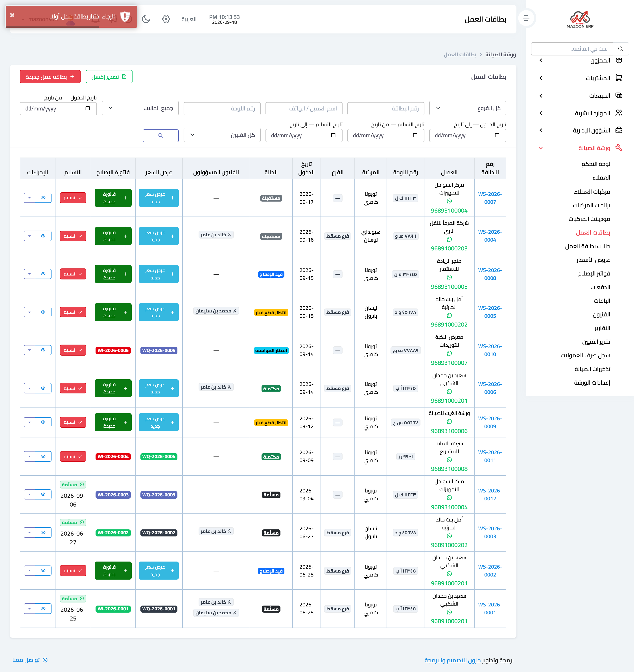Click the ورشة الصيانة wrench icon
Viewport: 634px width, 672px height.
pos(619,148)
